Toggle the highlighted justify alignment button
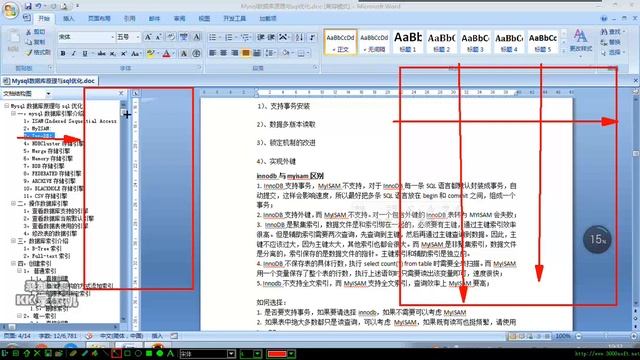640x360 pixels. (246, 53)
